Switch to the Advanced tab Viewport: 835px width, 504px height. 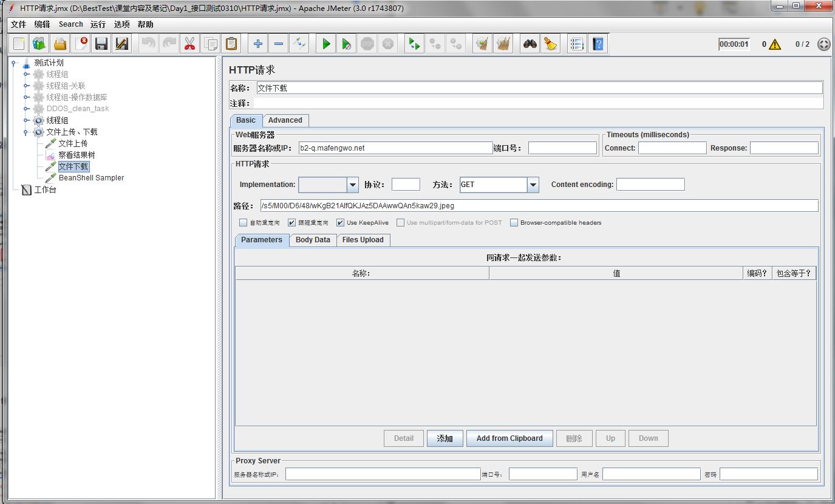pos(285,120)
